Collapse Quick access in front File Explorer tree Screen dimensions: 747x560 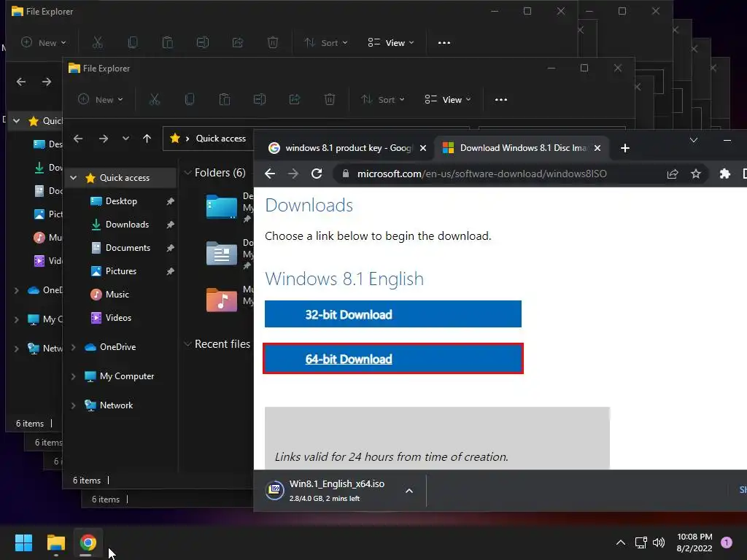click(x=74, y=178)
